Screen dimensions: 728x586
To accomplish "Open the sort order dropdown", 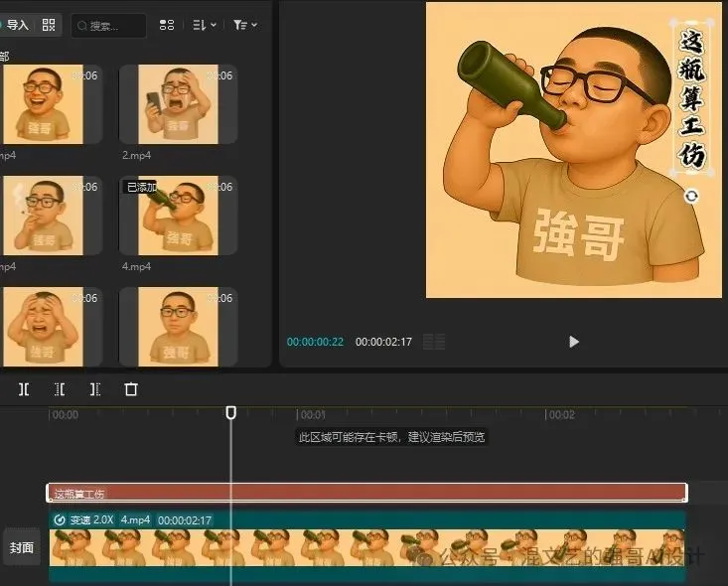I will (205, 25).
